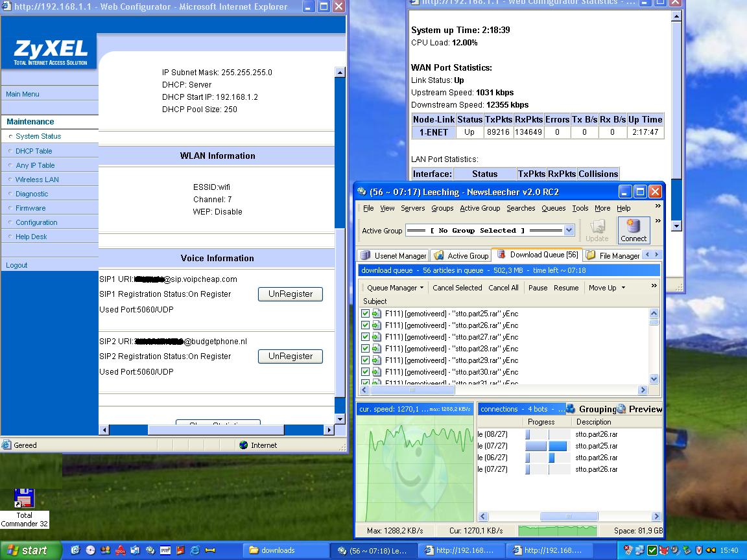Click Logout link in ZyXEL sidebar

pyautogui.click(x=17, y=265)
